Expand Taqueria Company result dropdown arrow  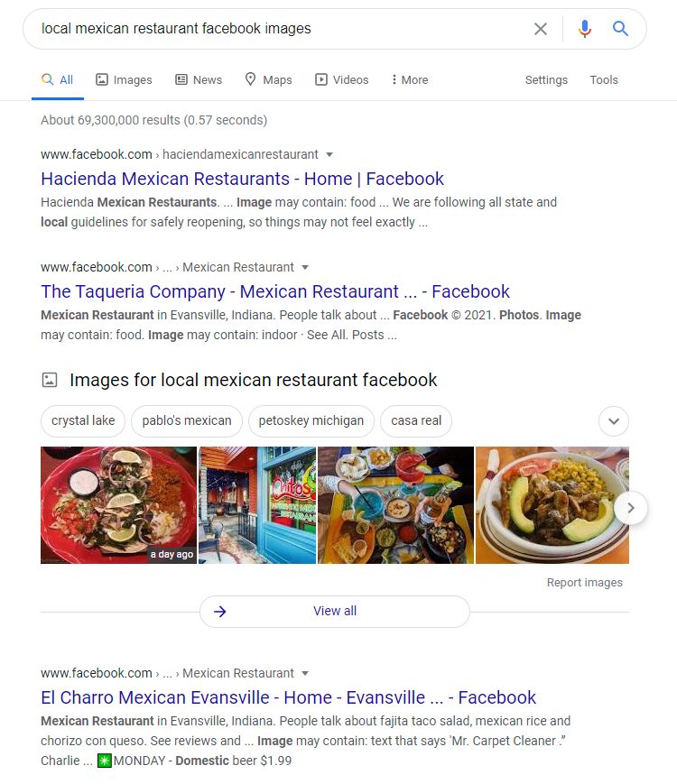pyautogui.click(x=305, y=268)
